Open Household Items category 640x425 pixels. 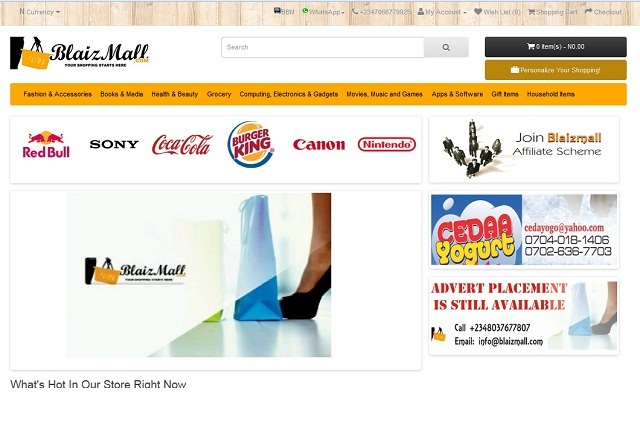[551, 94]
